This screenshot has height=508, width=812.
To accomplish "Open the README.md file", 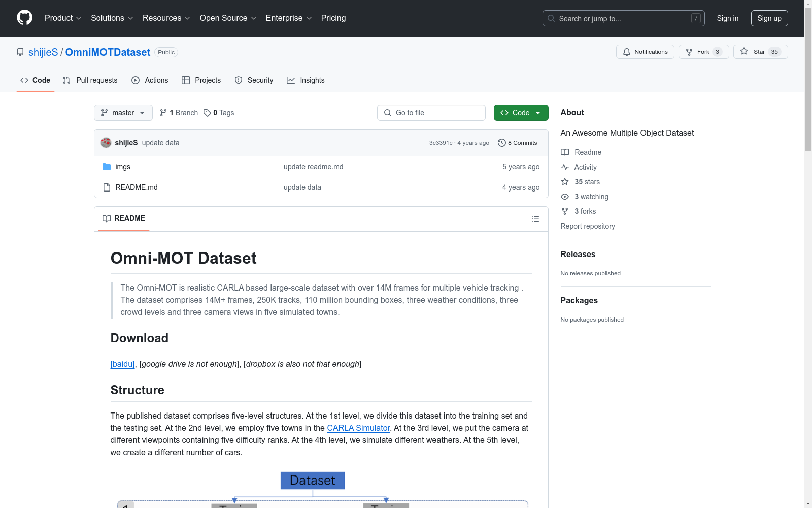I will point(137,187).
